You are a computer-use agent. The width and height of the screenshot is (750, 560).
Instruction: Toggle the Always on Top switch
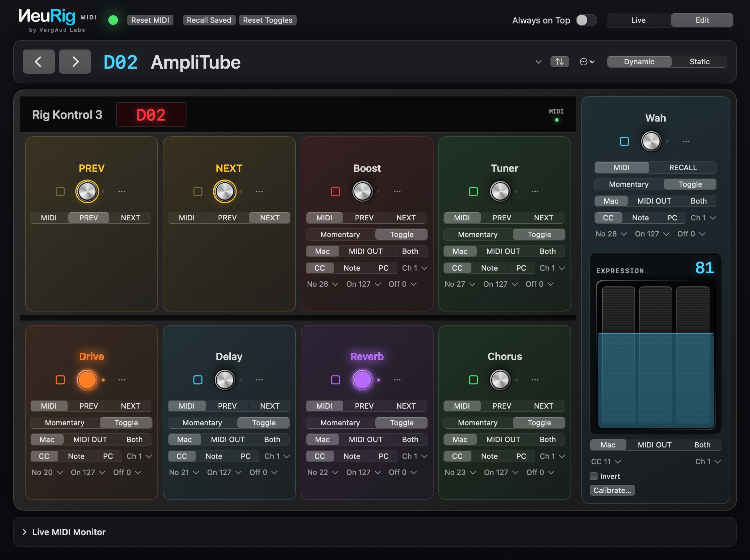pos(586,20)
